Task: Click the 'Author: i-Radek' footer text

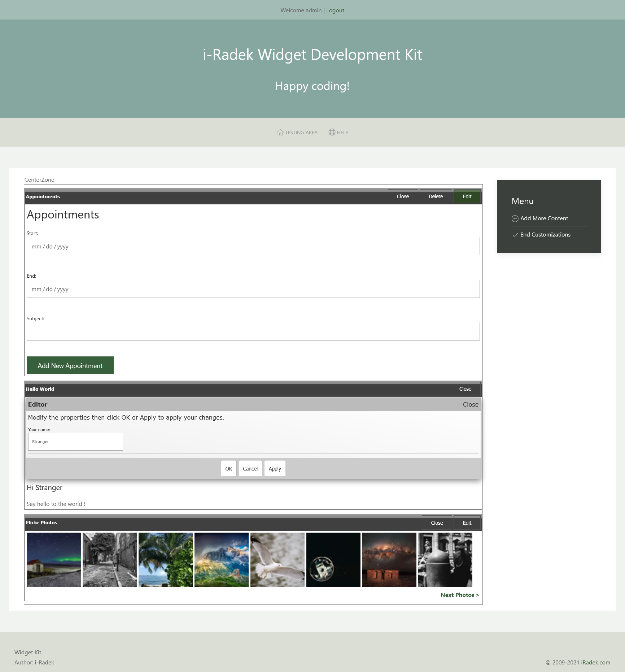Action: 34,663
